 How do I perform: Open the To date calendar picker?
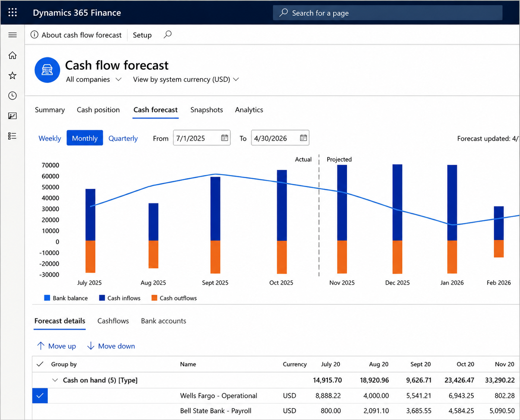(x=303, y=138)
